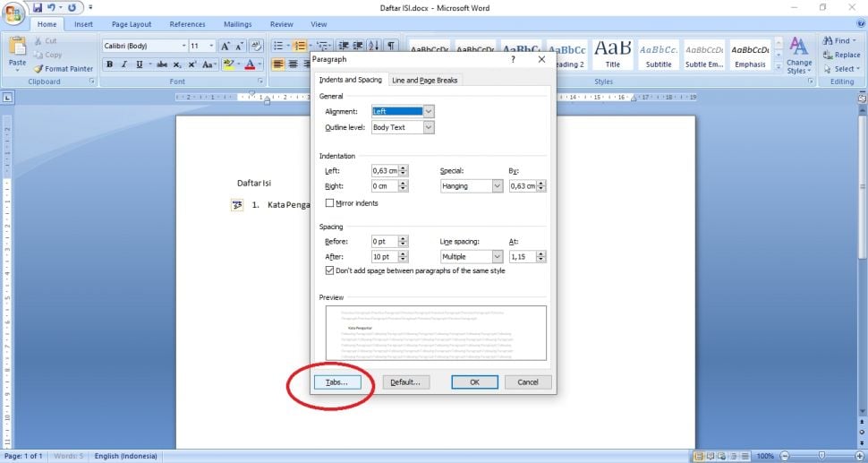Enable the Mirror indents checkbox
Screen dimensions: 868x463
330,203
